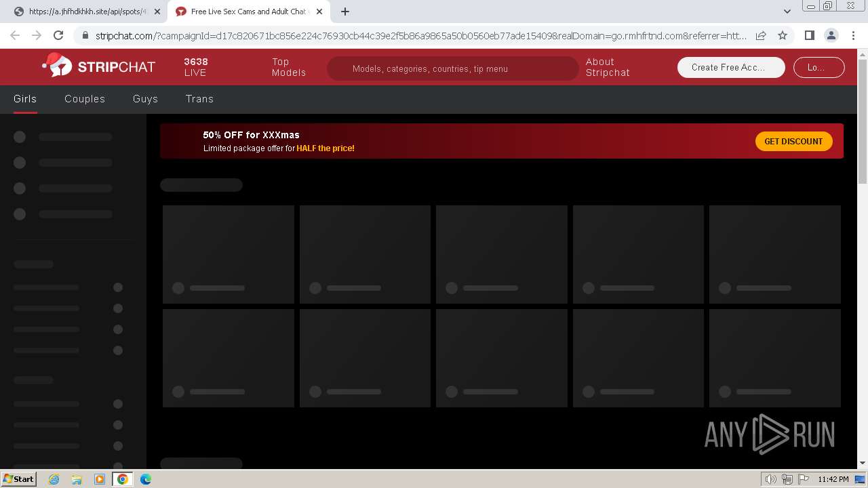Click GET DISCOUNT button
The width and height of the screenshot is (868, 488).
click(793, 141)
